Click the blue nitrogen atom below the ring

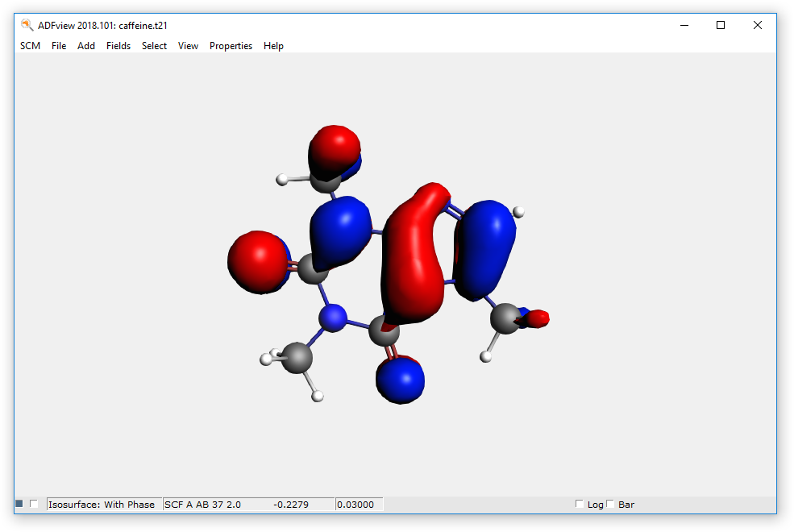tap(333, 318)
